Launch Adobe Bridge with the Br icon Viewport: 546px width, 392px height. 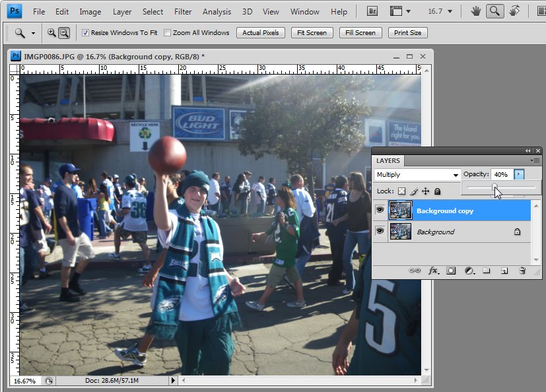[372, 11]
